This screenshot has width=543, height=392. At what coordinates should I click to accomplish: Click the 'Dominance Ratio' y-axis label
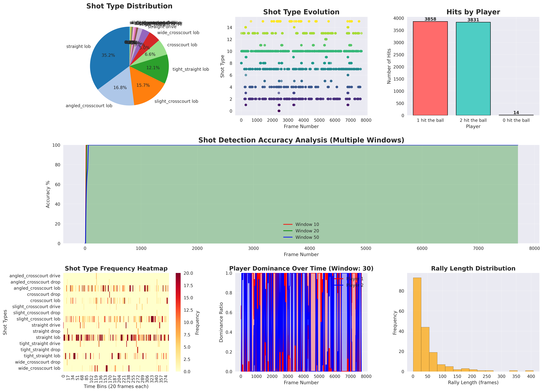click(221, 322)
